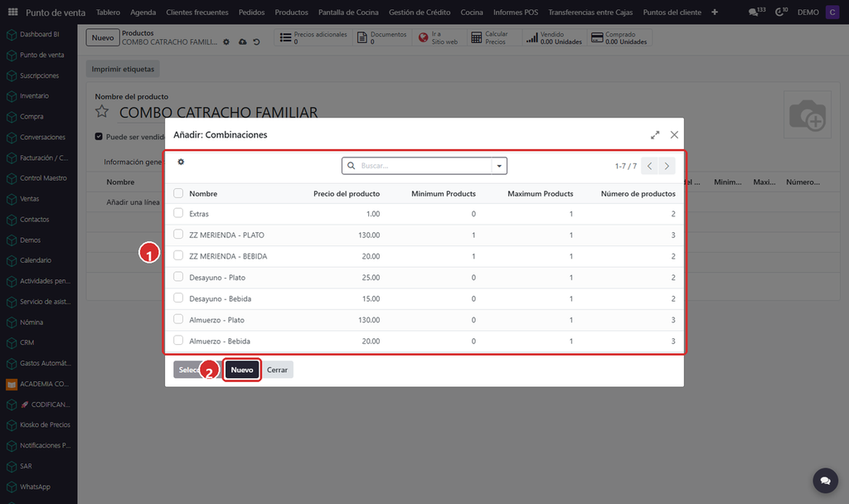Screen dimensions: 849x504
Task: Click the Productos breadcrumb link
Action: tap(138, 33)
